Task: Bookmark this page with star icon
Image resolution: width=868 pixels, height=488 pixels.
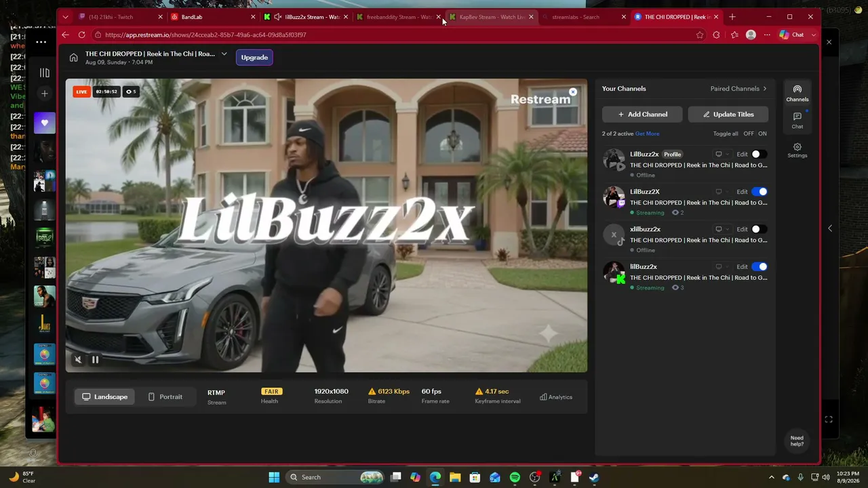Action: click(700, 35)
